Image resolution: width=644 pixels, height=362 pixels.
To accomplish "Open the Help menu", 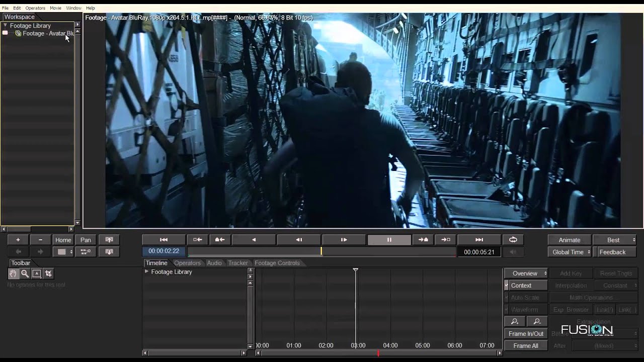I will 91,8.
